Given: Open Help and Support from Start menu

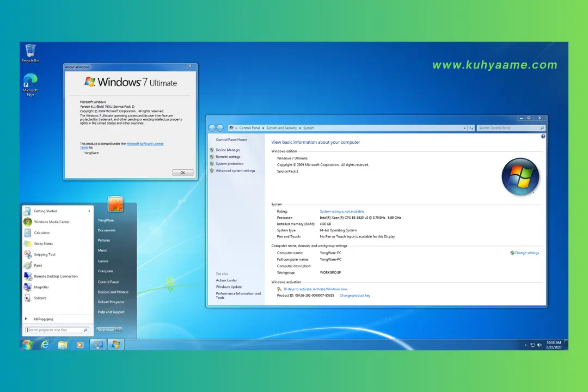Looking at the screenshot, I should click(111, 312).
